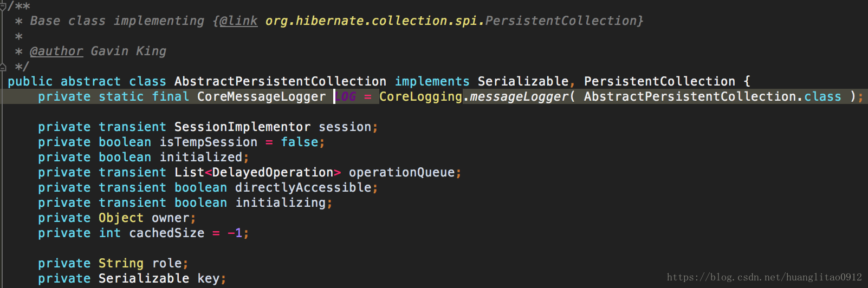The width and height of the screenshot is (868, 288).
Task: Click the directlyAccessible field name
Action: click(303, 188)
